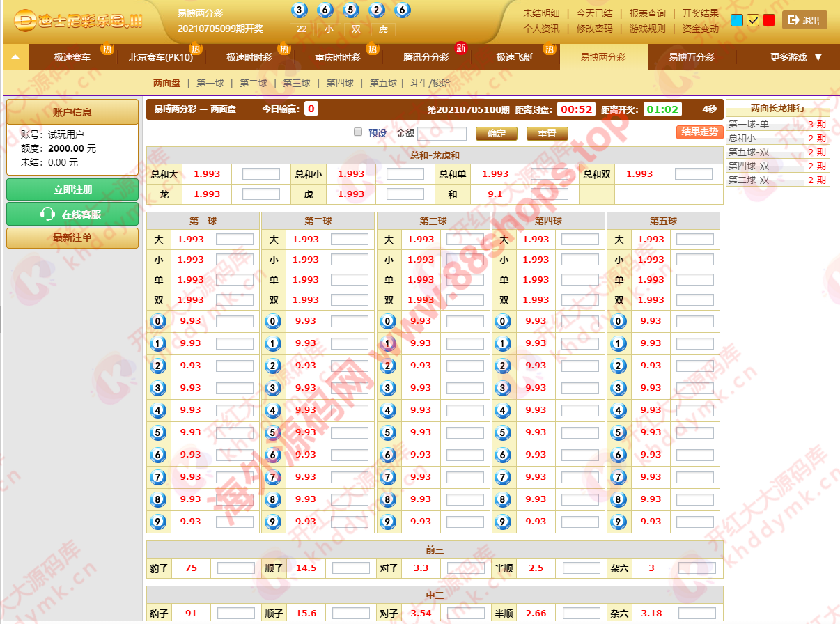
Task: Open the 结果走势 trend button
Action: click(699, 132)
